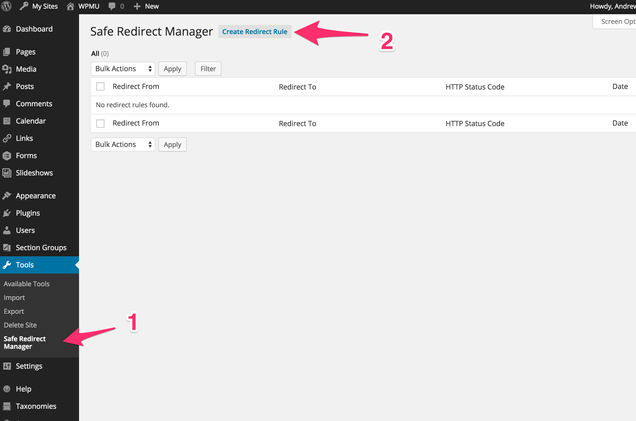Click the Safe Redirect Manager page heading
Viewport: 636px width, 421px height.
pos(151,32)
